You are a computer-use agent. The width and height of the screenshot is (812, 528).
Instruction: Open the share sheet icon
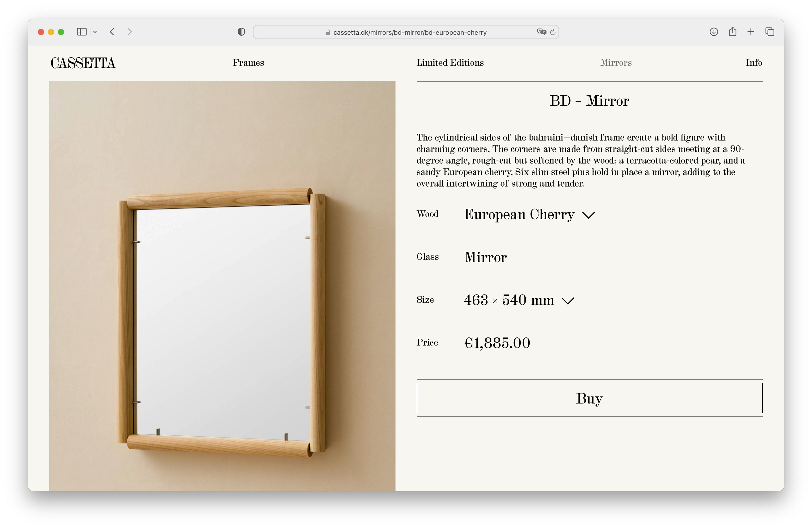pos(732,32)
